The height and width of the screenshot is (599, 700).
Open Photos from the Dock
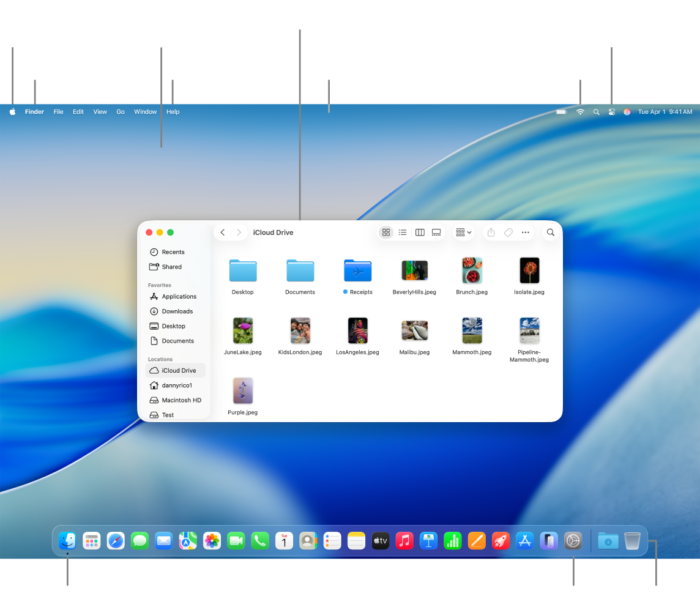[212, 541]
